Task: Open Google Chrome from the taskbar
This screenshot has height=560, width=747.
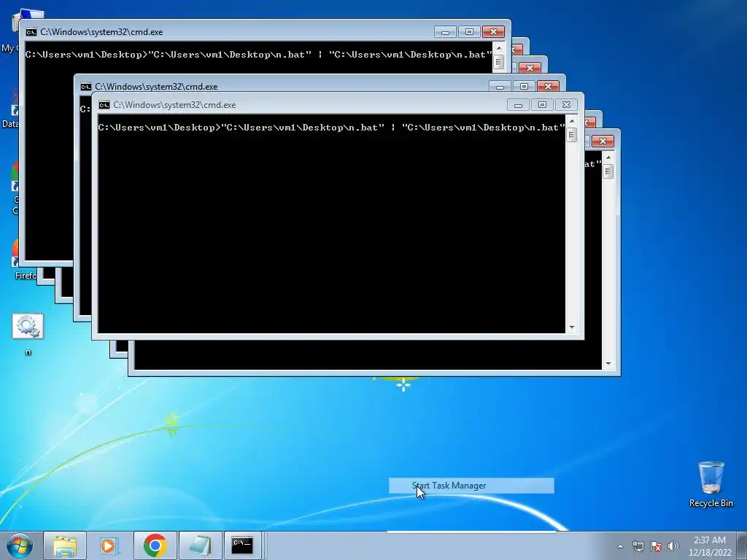Action: click(155, 545)
